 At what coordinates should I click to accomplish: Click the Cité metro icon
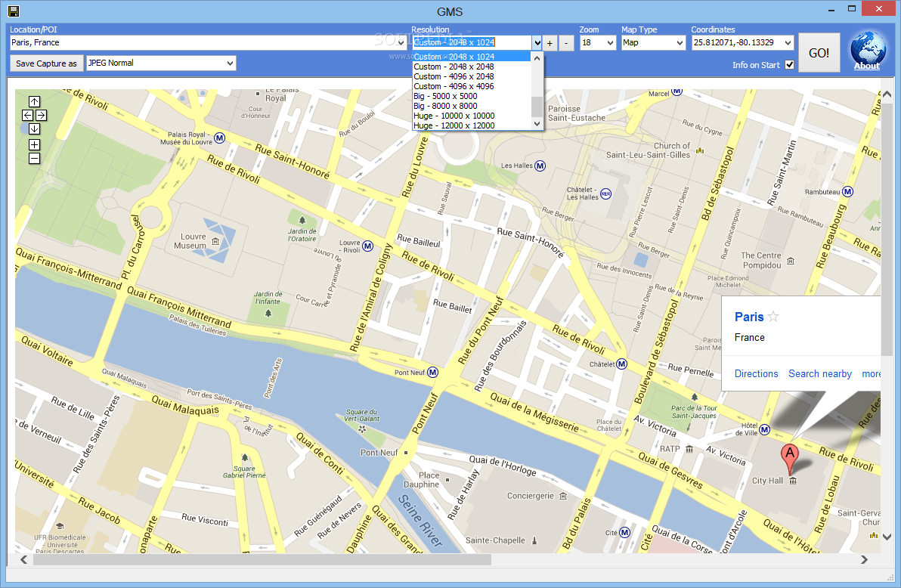[624, 532]
